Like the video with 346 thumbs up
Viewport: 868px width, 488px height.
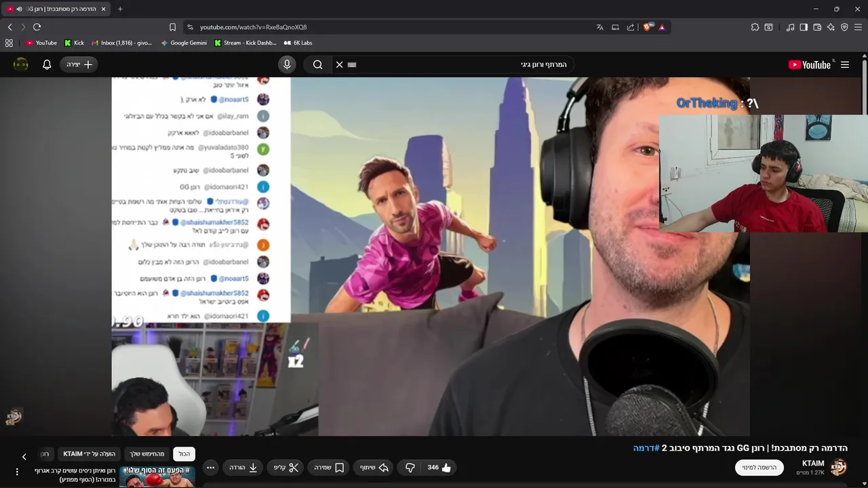click(439, 468)
